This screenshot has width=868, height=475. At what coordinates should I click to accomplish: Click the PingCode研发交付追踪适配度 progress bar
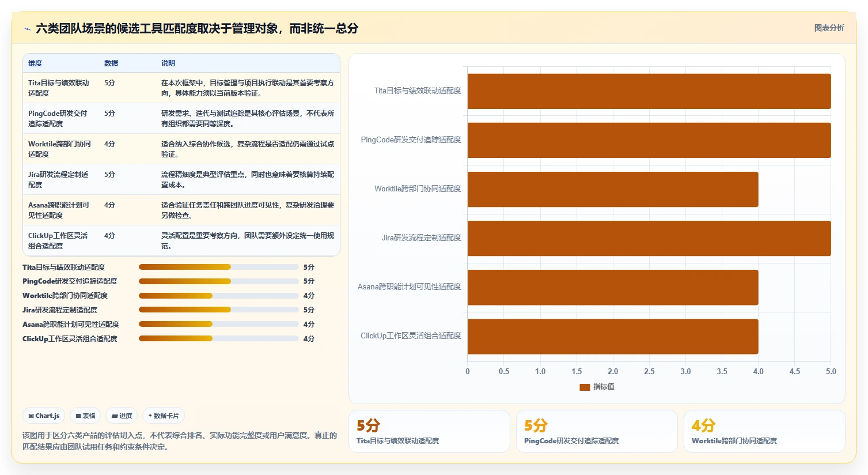(219, 281)
